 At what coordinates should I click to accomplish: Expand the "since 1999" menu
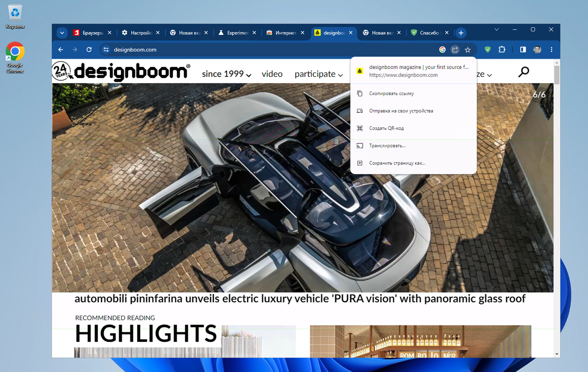click(x=227, y=74)
